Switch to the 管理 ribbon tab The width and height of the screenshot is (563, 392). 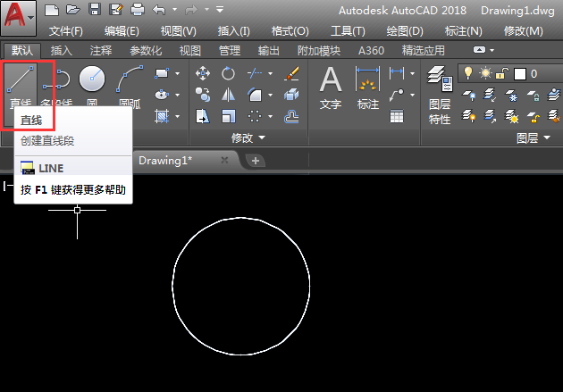(230, 51)
